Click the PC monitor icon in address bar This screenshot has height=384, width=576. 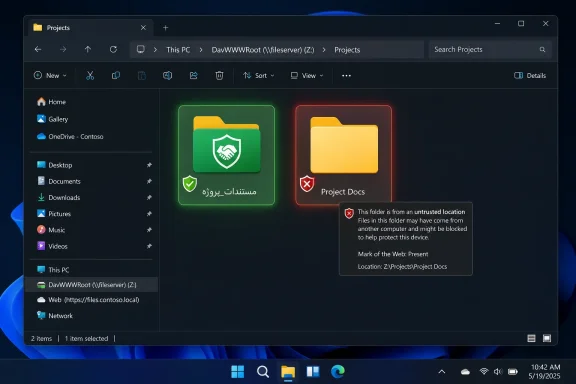pos(141,49)
